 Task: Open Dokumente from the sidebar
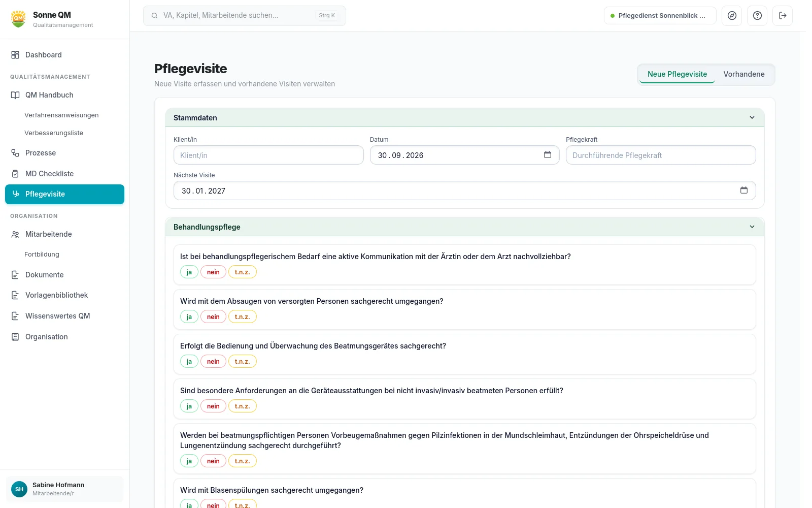(x=64, y=275)
